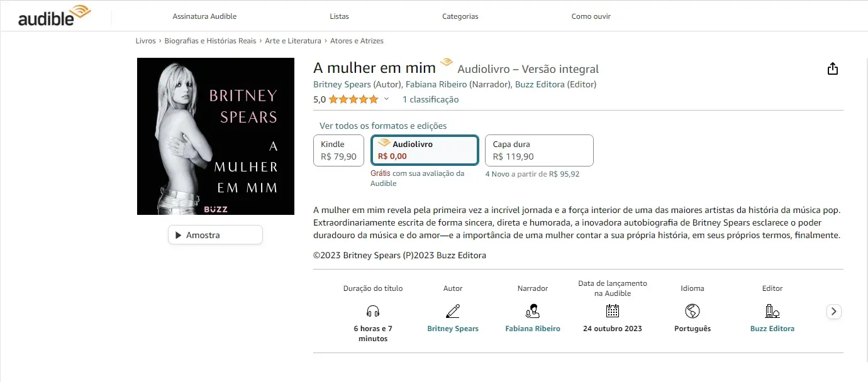Open Assinatura Audible from the top menu
The height and width of the screenshot is (382, 868).
(x=204, y=16)
